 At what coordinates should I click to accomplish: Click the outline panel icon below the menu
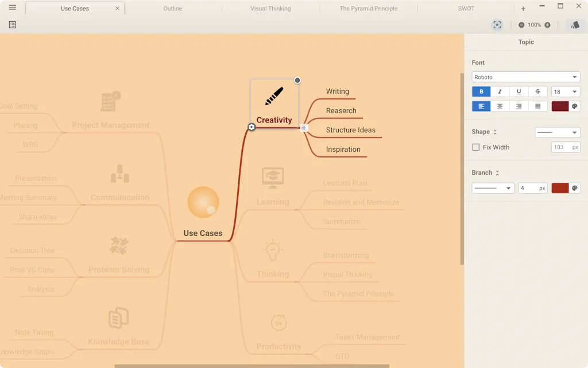(x=12, y=25)
